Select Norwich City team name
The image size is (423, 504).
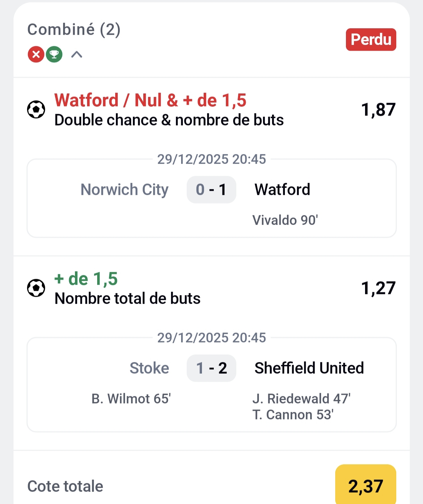coord(124,190)
